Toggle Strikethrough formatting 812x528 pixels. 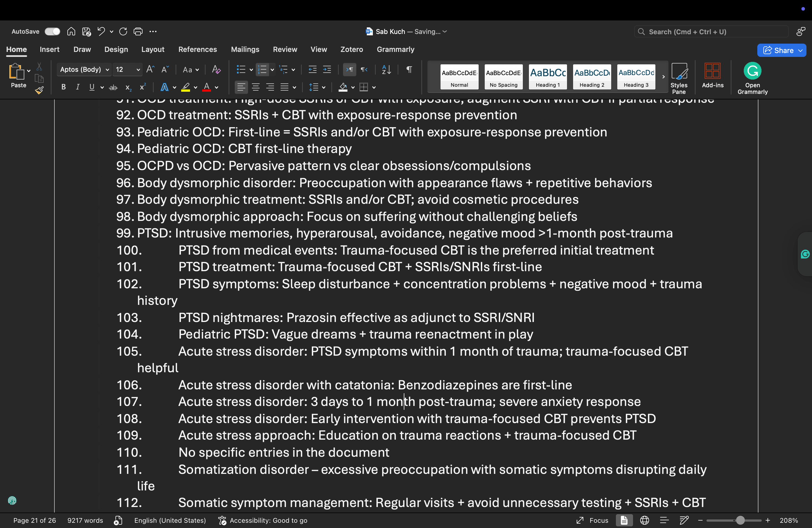[113, 87]
